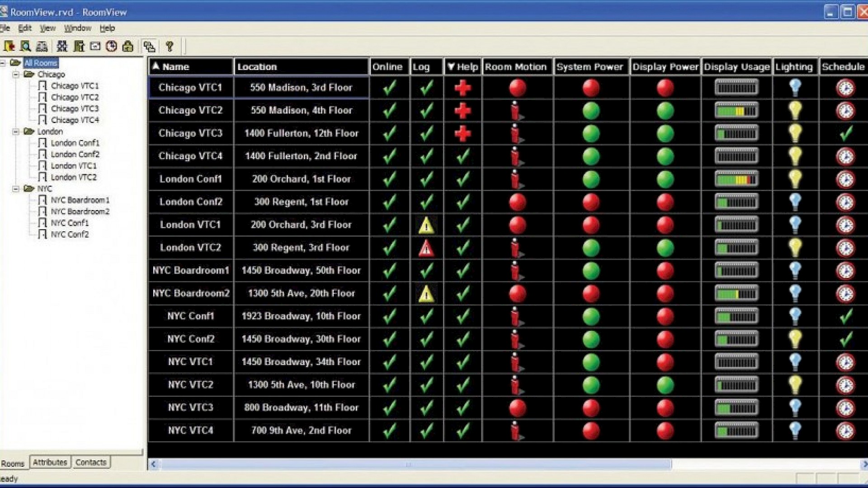This screenshot has width=868, height=488.
Task: Click red cross Help icon for Chicago VTC3
Action: coord(462,133)
